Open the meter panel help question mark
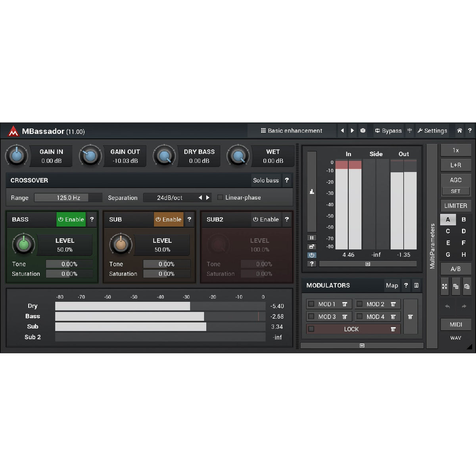This screenshot has height=476, width=476. [312, 264]
